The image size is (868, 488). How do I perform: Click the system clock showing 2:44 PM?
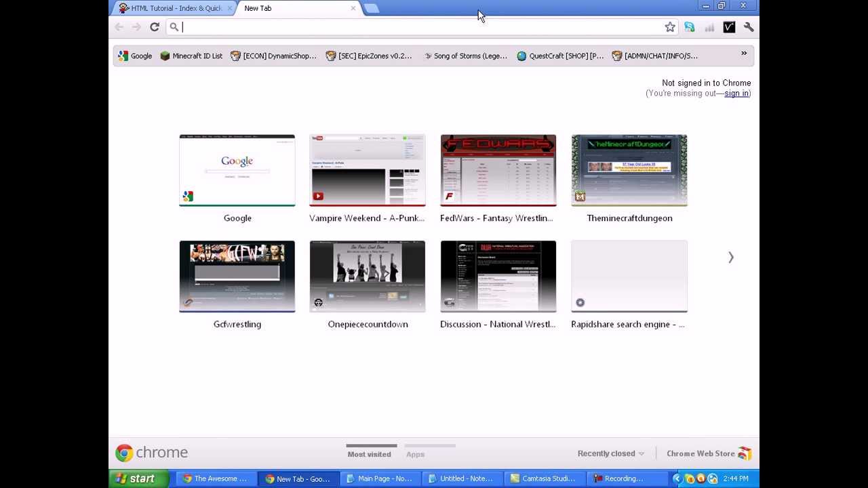[736, 479]
